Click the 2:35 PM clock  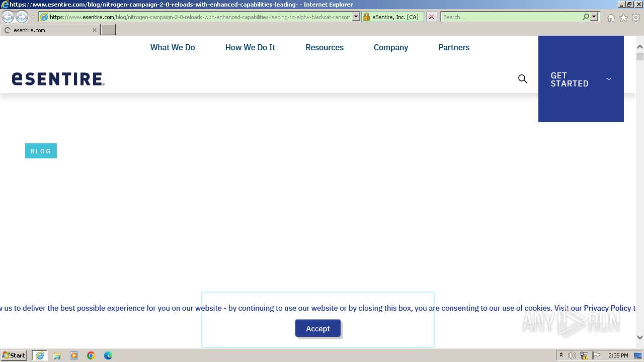click(618, 355)
